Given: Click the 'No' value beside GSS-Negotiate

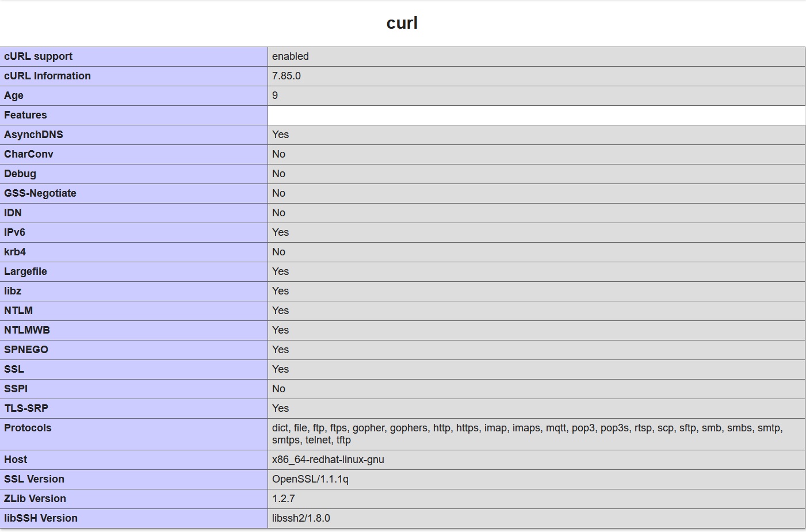Looking at the screenshot, I should (x=278, y=193).
